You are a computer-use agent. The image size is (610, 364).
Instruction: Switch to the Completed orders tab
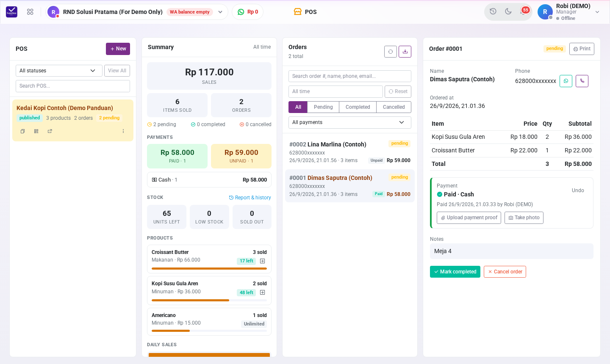[358, 107]
